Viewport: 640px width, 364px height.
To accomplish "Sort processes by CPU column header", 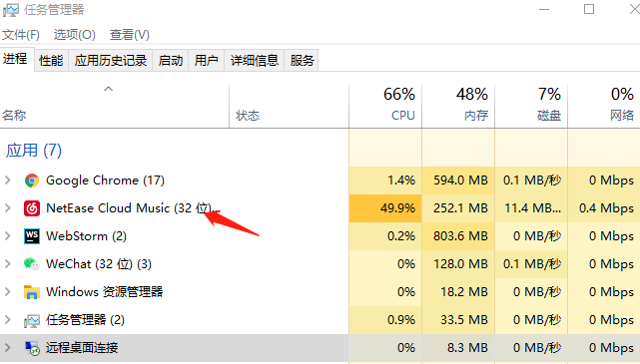I will (x=385, y=106).
